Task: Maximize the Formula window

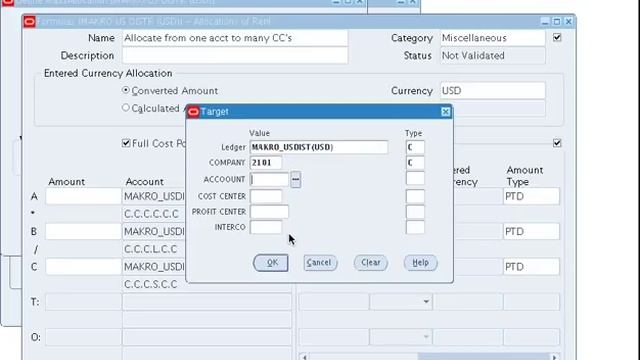Action: tap(556, 21)
